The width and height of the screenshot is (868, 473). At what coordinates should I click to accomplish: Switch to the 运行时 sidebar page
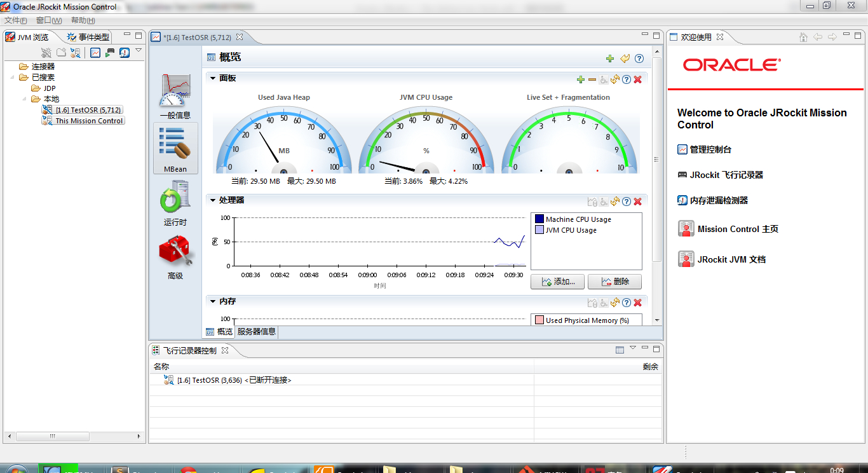175,203
